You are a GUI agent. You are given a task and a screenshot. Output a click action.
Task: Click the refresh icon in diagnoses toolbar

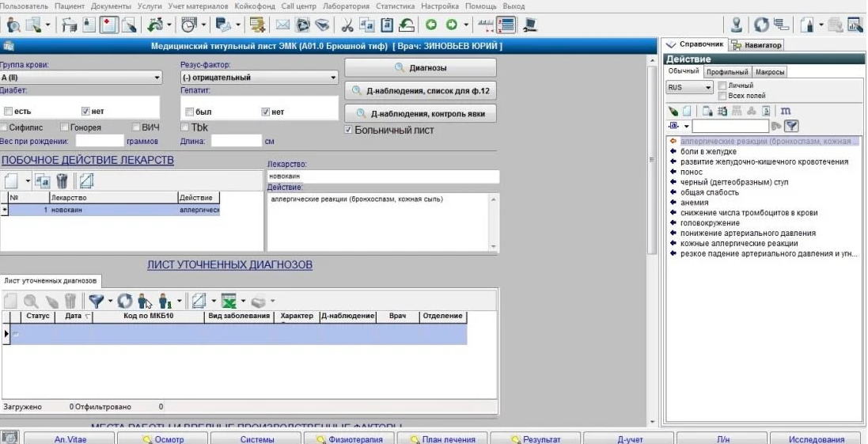pyautogui.click(x=124, y=302)
